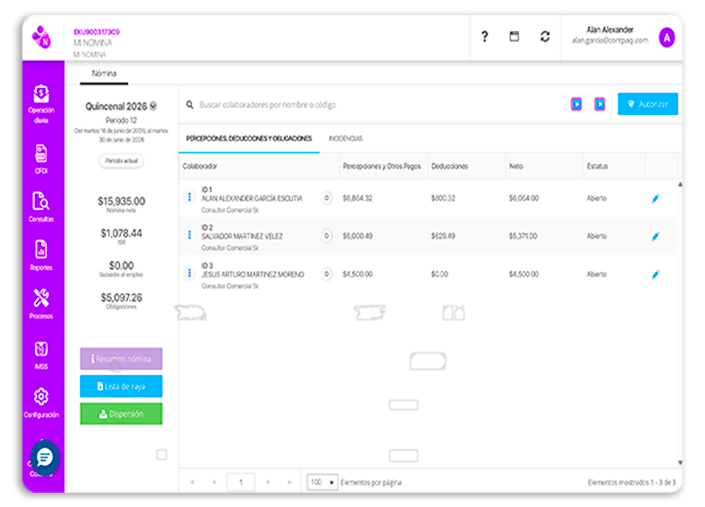Screen dimensions: 705x507
Task: Click the contpaqi Nóminas logo
Action: pos(41,37)
